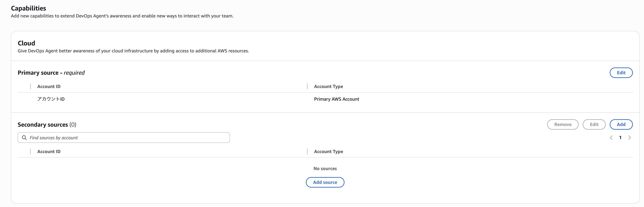Click Primary source Account ID column header
This screenshot has width=644, height=207.
(49, 86)
